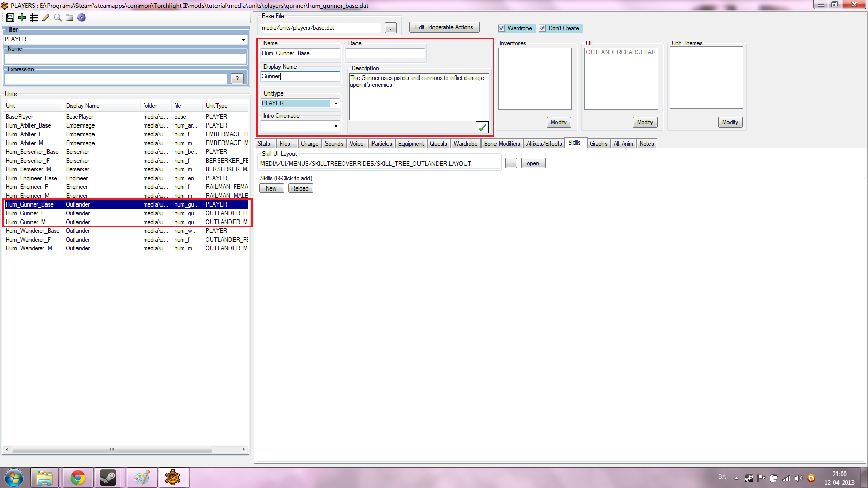This screenshot has height=488, width=868.
Task: Click the speaker volume tray icon
Action: [799, 478]
